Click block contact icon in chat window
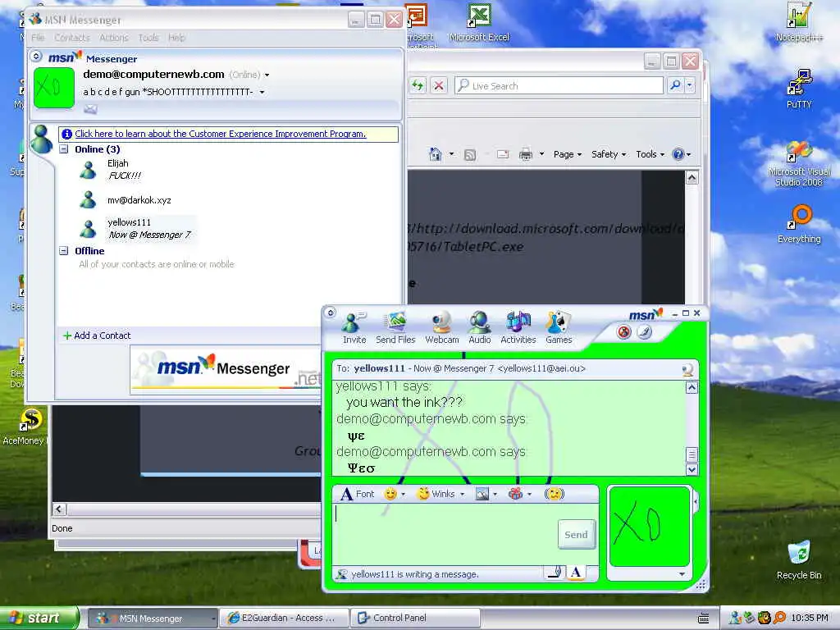840x630 pixels. [623, 332]
